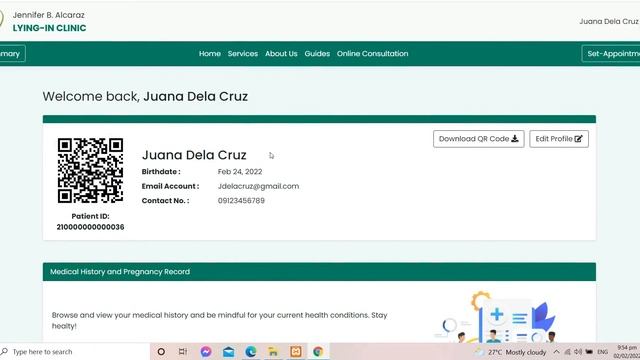Click the network tray icon
The height and width of the screenshot is (360, 640).
[567, 352]
